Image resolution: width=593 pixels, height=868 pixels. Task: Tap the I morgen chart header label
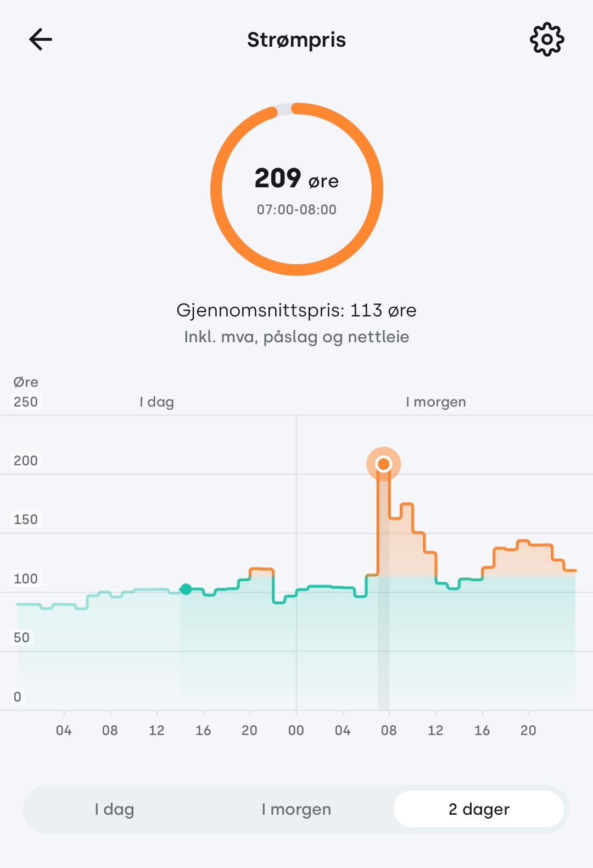[436, 402]
